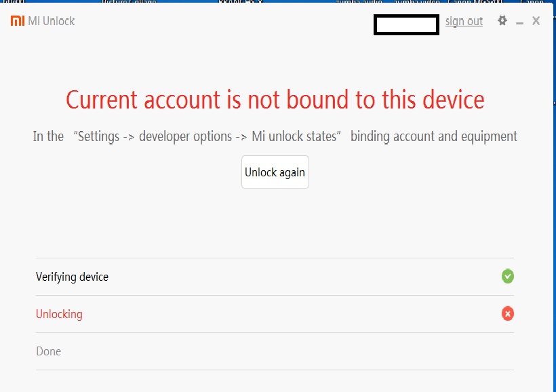Select the red Unlocking step label
The width and height of the screenshot is (556, 392).
pos(59,314)
